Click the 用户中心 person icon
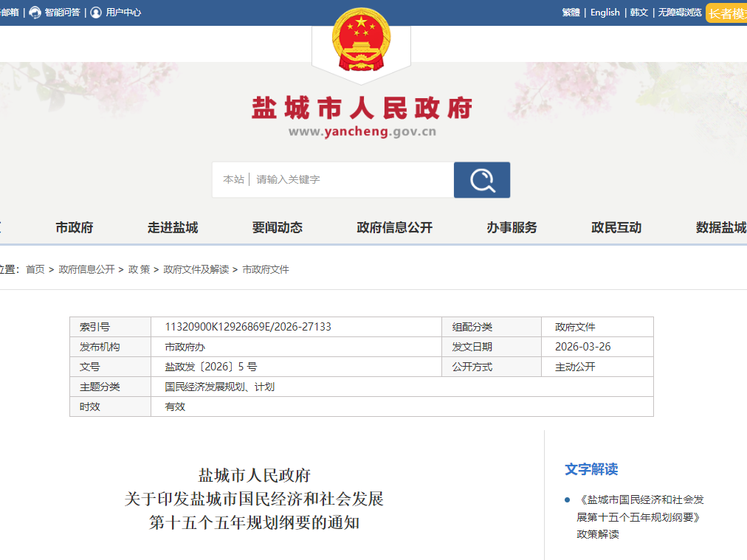Viewport: 747px width, 560px height. [96, 13]
